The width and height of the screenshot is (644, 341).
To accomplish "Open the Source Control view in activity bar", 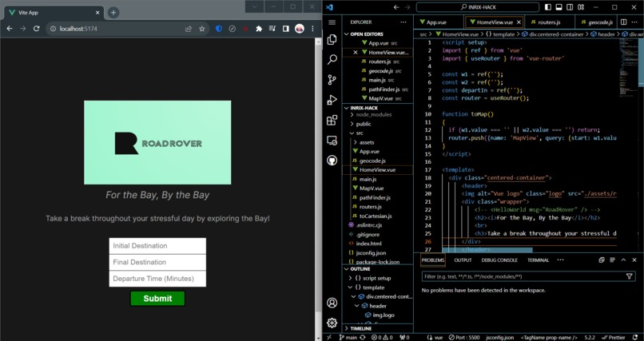I will [332, 80].
